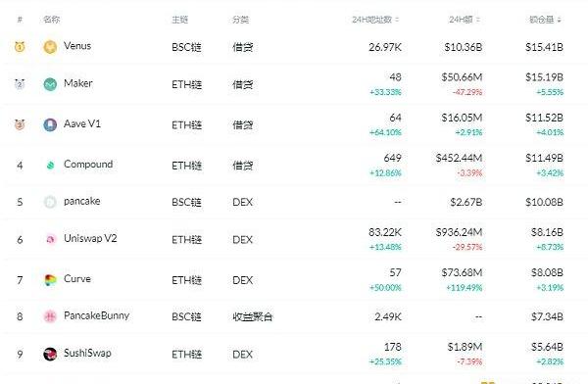Viewport: 588px width, 384px height.
Task: Click the Venus project logo icon
Action: tap(50, 47)
